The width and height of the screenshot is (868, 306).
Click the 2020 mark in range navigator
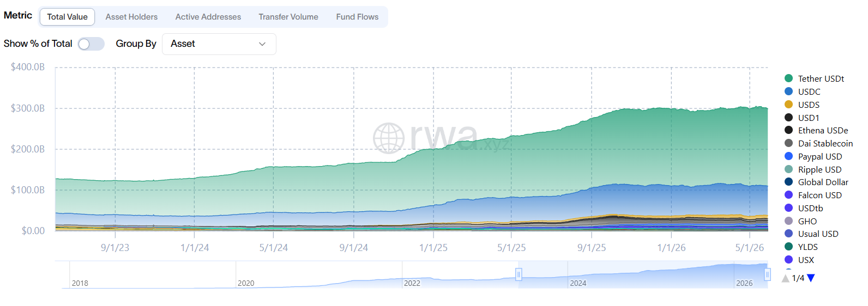point(246,283)
